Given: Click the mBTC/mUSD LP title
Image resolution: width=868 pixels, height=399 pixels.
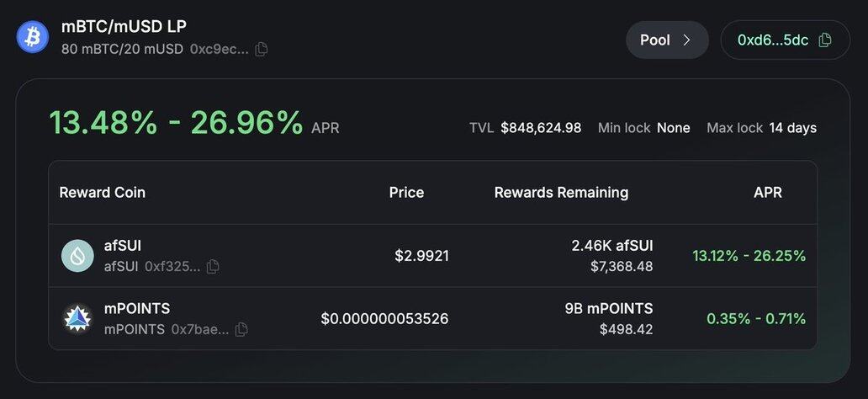Looking at the screenshot, I should pos(124,26).
